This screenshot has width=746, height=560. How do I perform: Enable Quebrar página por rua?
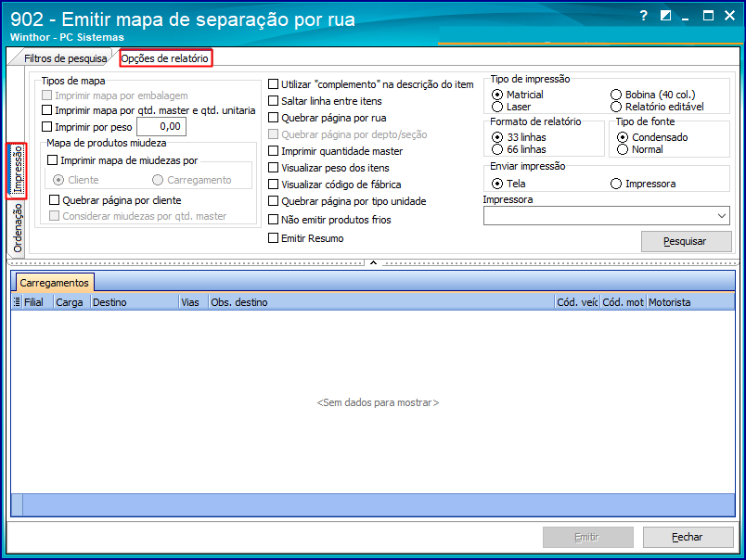pos(273,118)
